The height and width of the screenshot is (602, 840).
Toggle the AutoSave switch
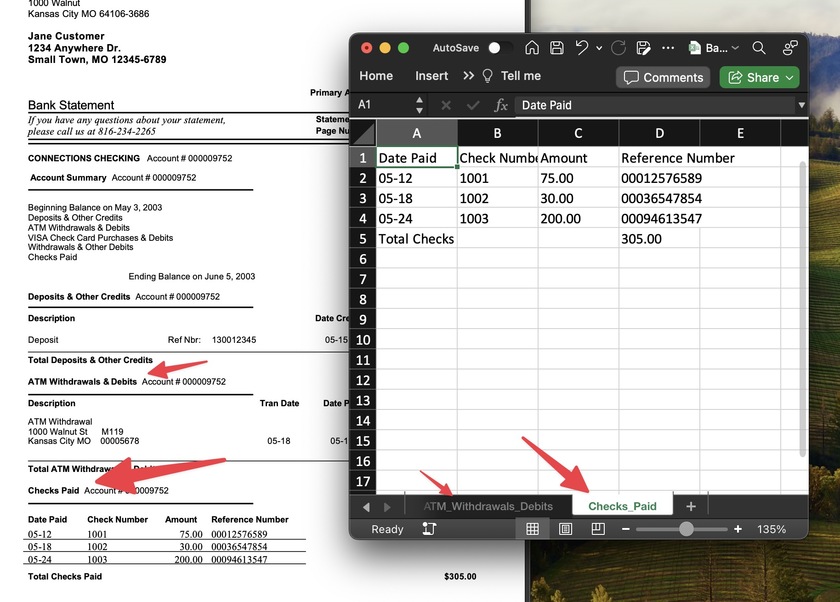click(500, 48)
